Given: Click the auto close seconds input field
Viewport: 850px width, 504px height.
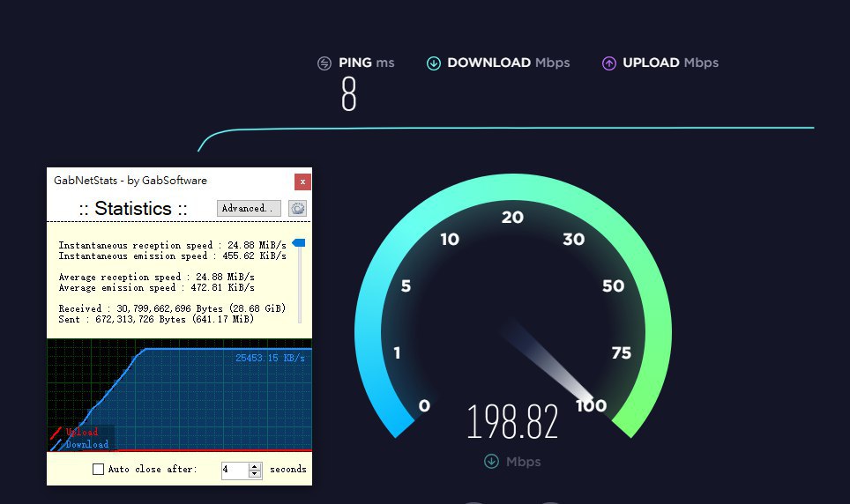Looking at the screenshot, I should click(x=235, y=470).
